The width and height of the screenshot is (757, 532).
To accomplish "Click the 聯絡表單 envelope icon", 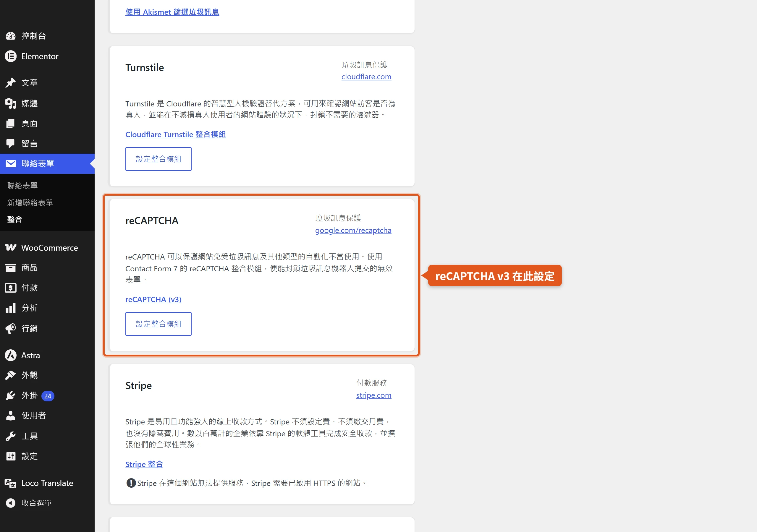I will (x=11, y=163).
